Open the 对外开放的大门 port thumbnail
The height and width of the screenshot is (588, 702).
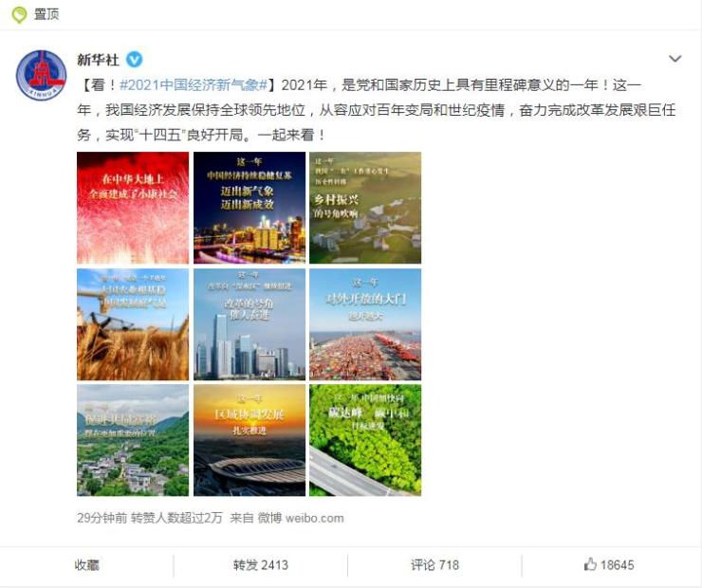tap(365, 324)
